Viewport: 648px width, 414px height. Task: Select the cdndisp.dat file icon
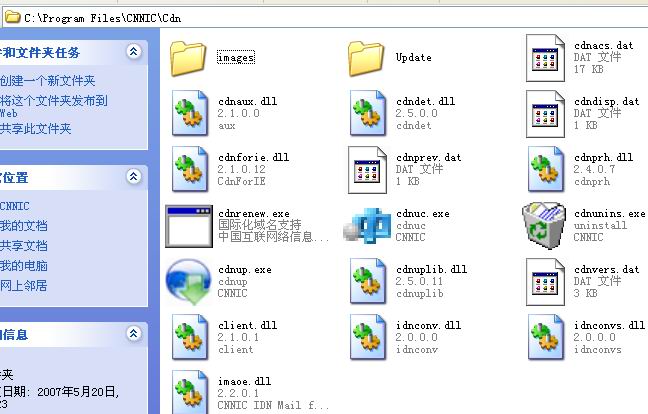[x=545, y=114]
